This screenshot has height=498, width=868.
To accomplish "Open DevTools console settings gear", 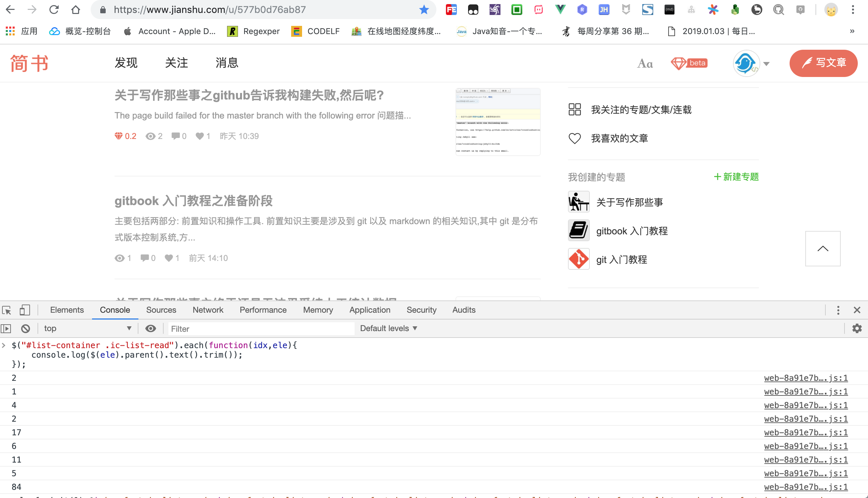I will pyautogui.click(x=857, y=328).
